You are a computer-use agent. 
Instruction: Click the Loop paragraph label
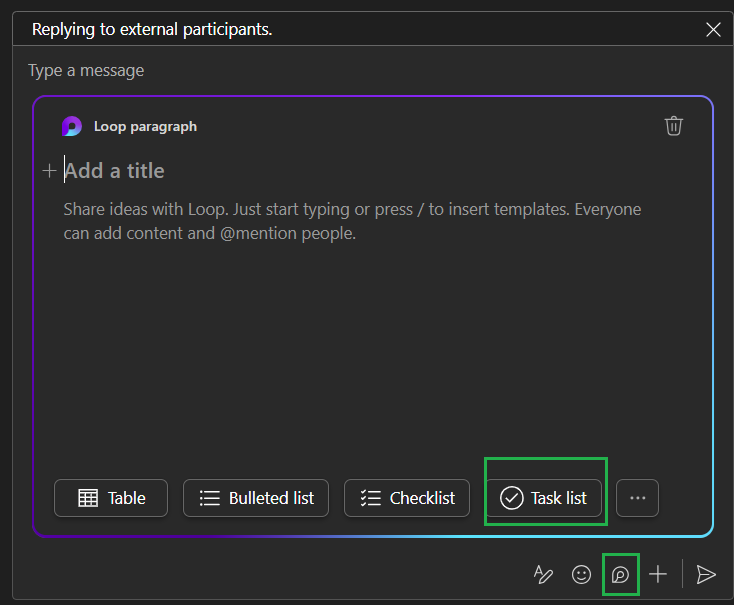click(x=145, y=126)
